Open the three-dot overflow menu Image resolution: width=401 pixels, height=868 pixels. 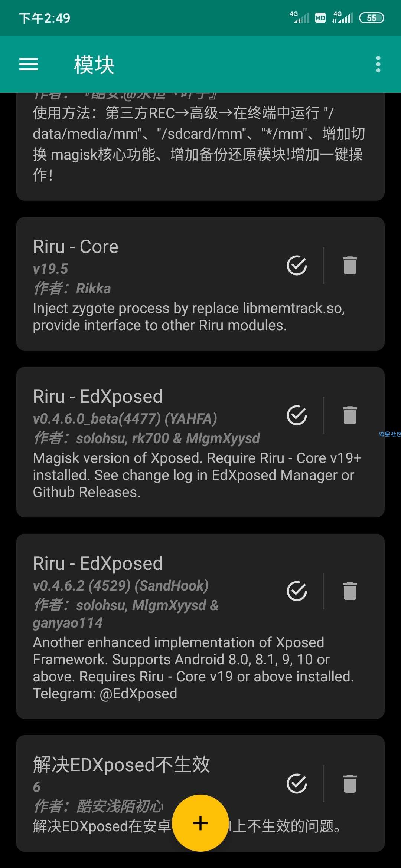(x=378, y=64)
